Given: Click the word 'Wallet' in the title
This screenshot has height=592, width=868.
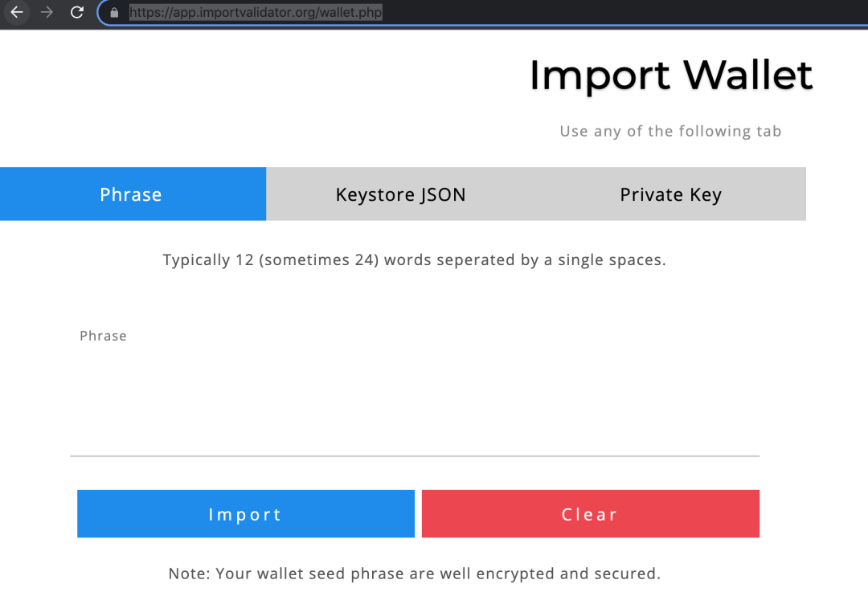Looking at the screenshot, I should coord(748,74).
